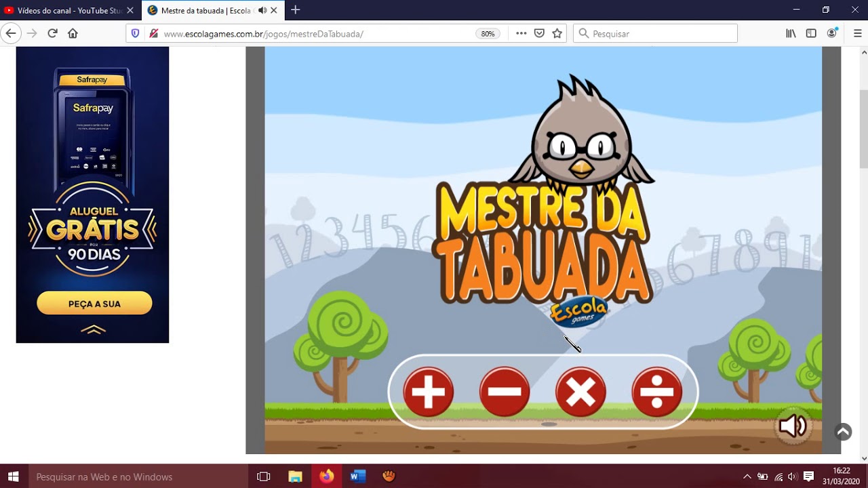Open the Windows notification center

click(x=808, y=476)
